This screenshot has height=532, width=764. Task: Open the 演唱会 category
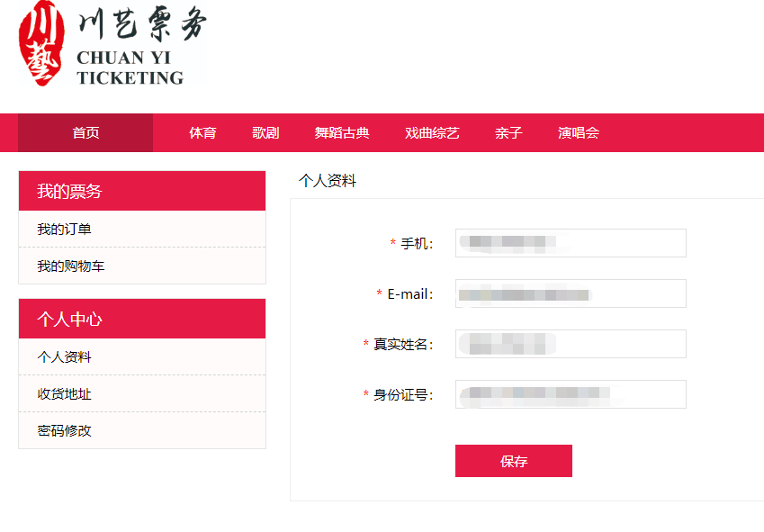(x=579, y=132)
